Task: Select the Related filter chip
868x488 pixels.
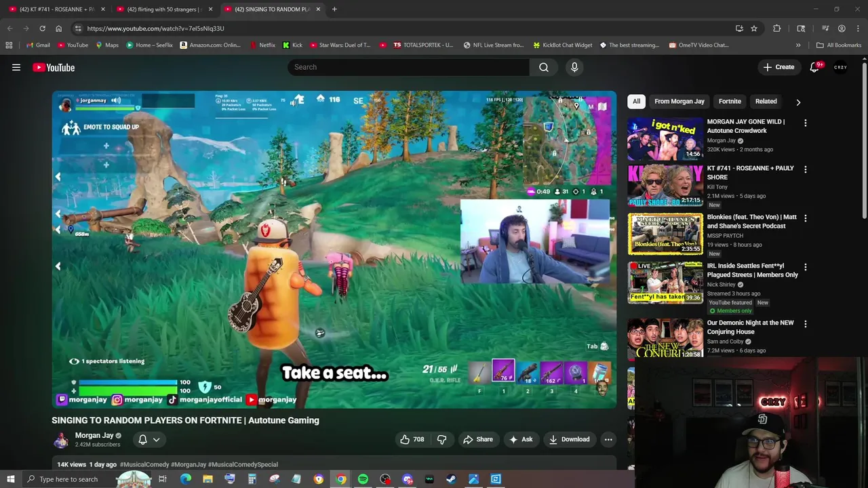Action: coord(766,102)
